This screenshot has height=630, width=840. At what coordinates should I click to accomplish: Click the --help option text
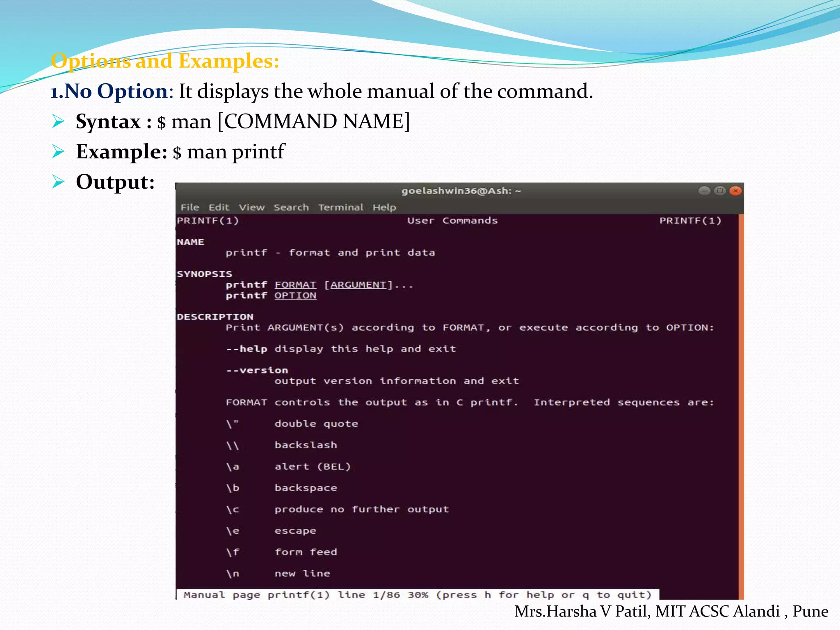point(247,349)
